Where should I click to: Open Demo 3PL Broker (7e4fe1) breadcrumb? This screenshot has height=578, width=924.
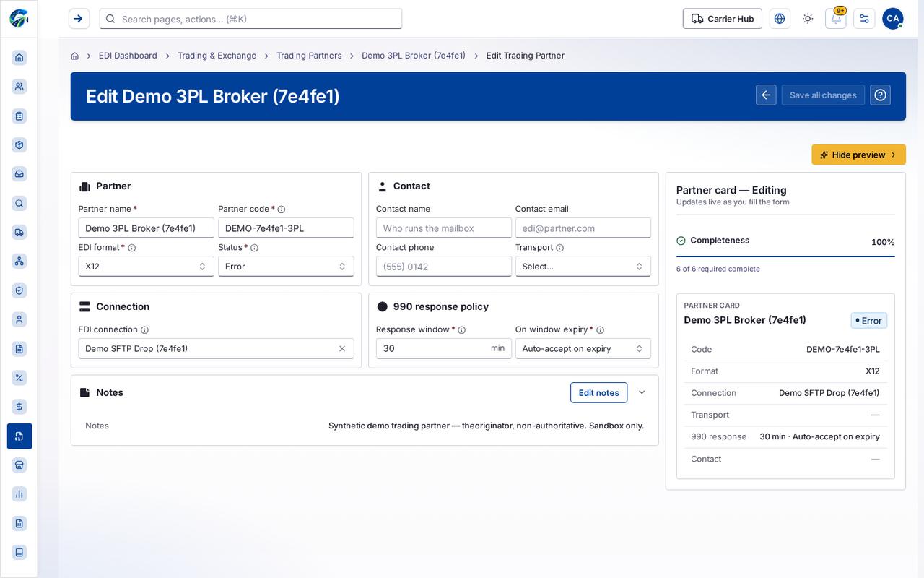[x=414, y=56]
